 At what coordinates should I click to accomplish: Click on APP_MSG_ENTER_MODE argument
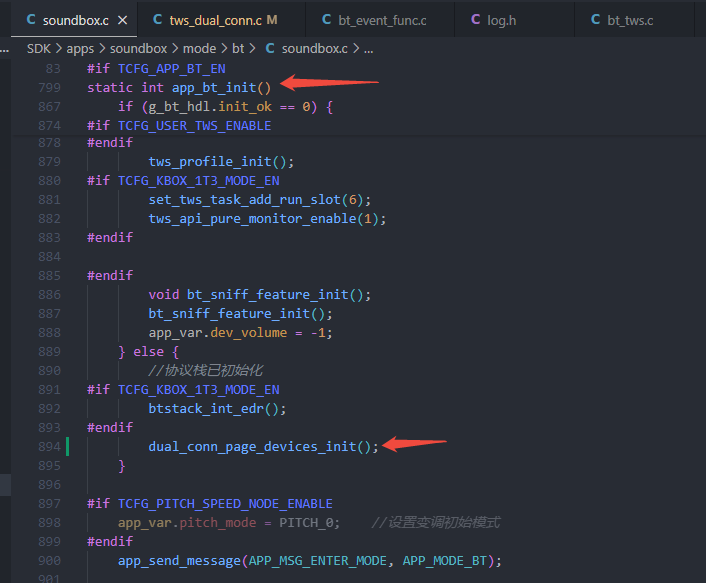point(317,561)
